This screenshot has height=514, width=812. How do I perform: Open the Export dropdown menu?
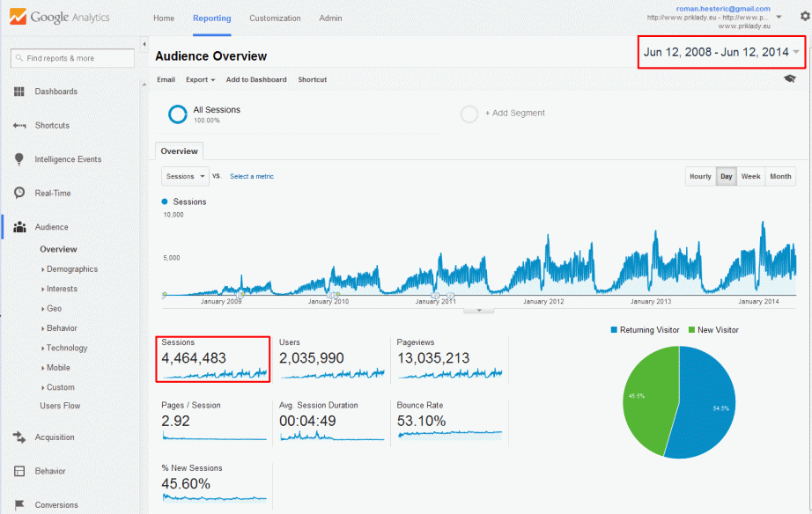(201, 80)
